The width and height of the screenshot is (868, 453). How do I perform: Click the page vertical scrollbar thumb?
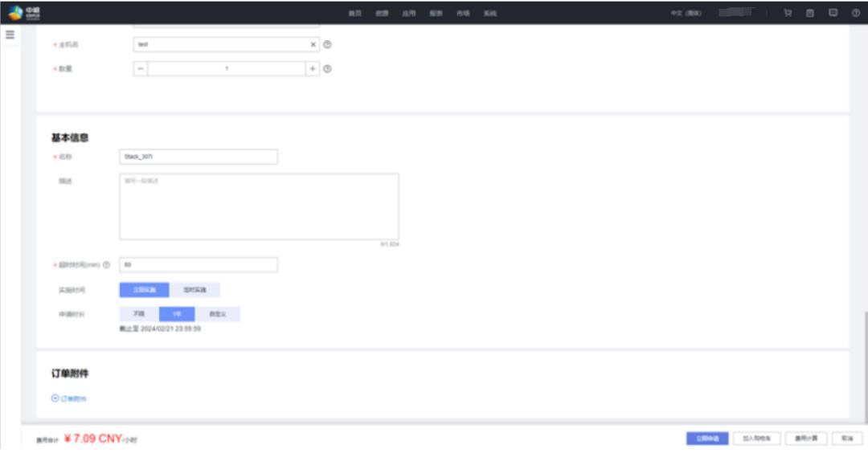(x=865, y=368)
